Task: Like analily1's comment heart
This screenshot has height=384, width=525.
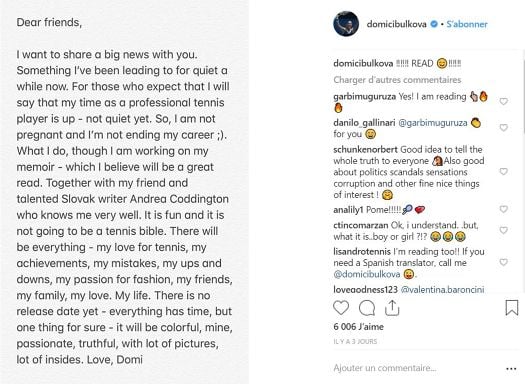Action: click(504, 209)
